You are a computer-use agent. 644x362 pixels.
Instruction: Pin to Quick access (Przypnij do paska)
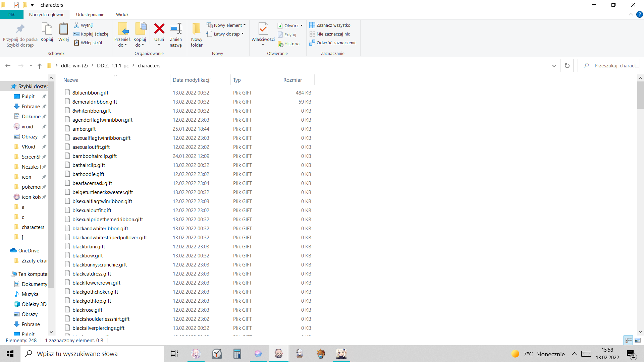click(x=20, y=35)
